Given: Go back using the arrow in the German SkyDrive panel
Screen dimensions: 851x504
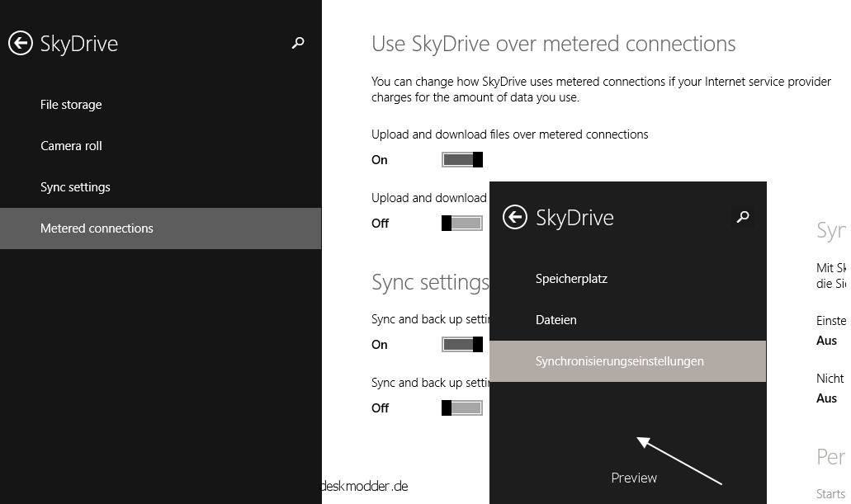Looking at the screenshot, I should point(515,218).
